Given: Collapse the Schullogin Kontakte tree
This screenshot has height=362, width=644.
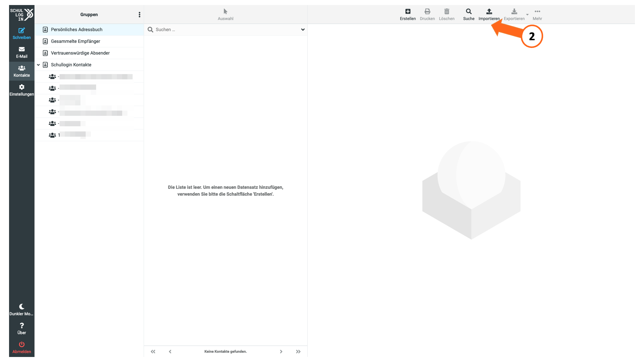Looking at the screenshot, I should pyautogui.click(x=39, y=65).
